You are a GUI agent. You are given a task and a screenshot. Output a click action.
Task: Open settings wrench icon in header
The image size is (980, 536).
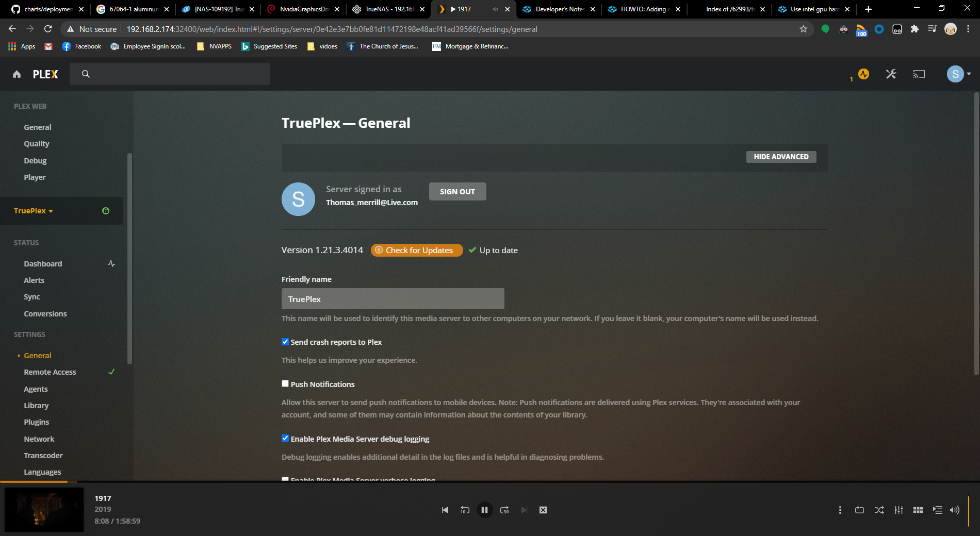click(891, 74)
